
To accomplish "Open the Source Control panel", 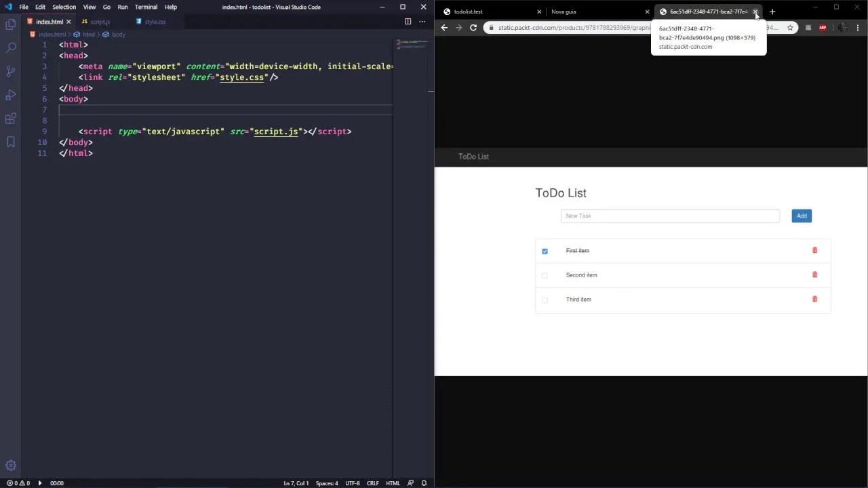I will point(11,71).
